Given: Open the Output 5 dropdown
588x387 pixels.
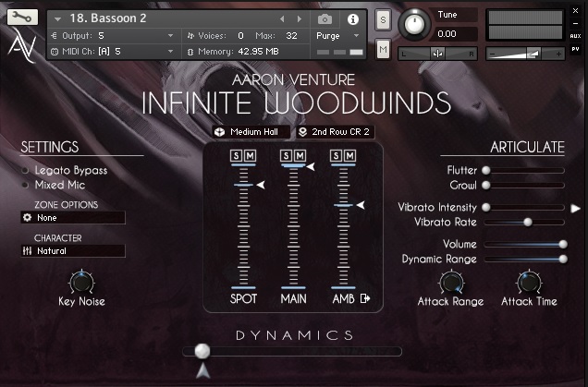Looking at the screenshot, I should pyautogui.click(x=171, y=36).
